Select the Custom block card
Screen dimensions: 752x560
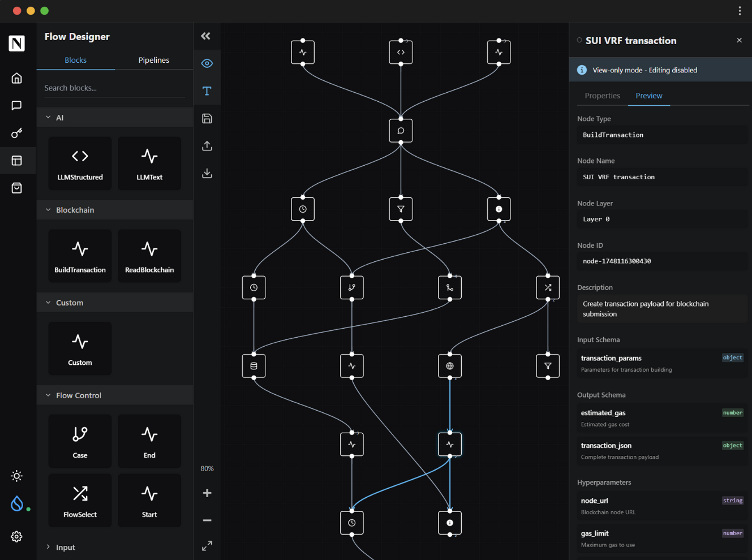click(x=80, y=349)
